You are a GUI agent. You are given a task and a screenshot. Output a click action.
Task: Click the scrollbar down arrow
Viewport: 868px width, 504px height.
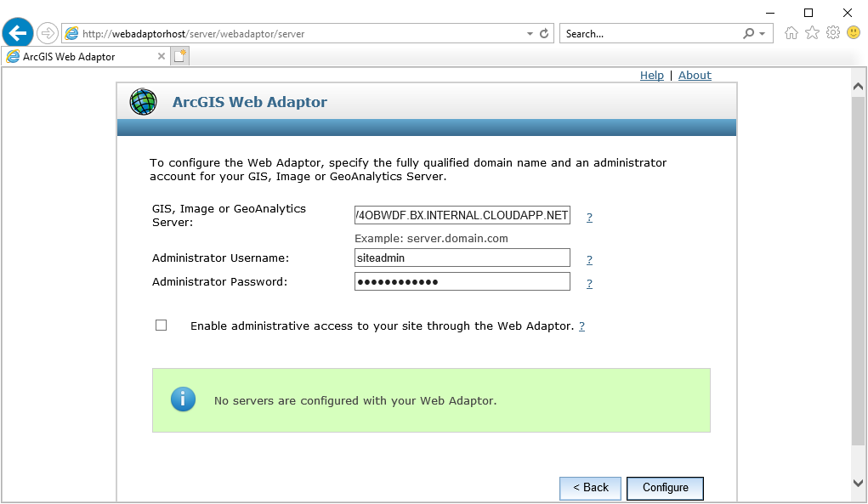858,483
